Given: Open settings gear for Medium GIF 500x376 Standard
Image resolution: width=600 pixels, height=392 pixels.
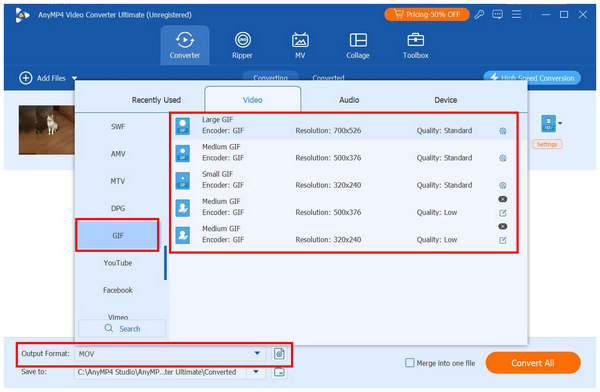Looking at the screenshot, I should coord(503,158).
